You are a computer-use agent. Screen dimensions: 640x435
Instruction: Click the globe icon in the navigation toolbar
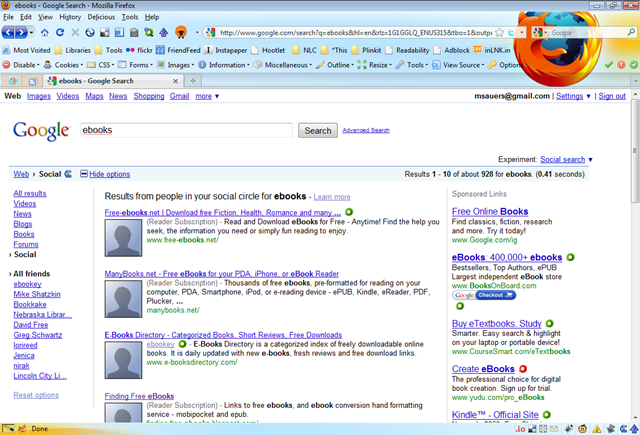(90, 32)
